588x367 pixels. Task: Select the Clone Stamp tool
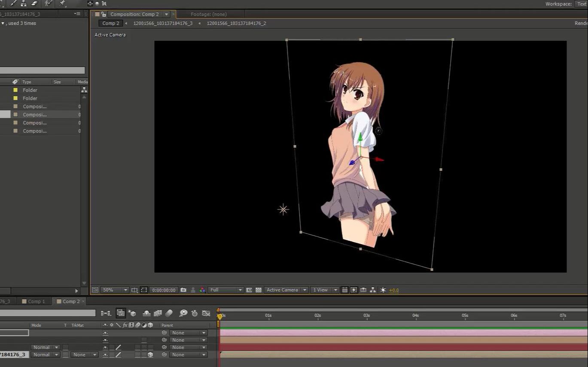(x=24, y=3)
